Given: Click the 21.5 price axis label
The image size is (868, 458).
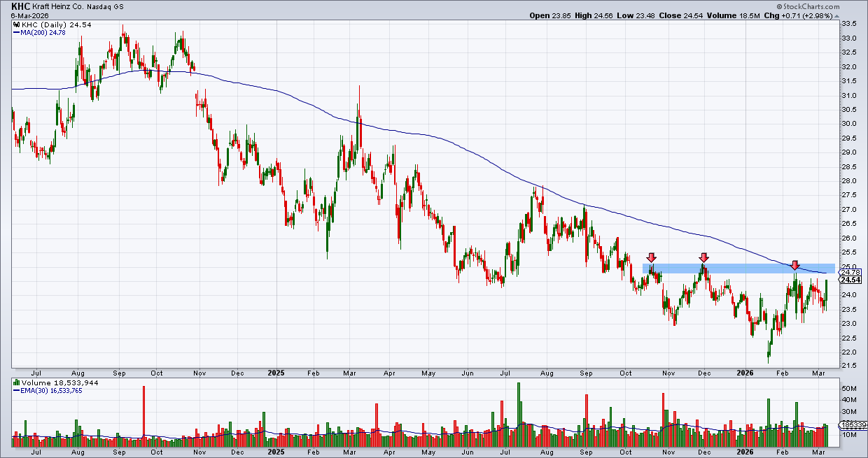Looking at the screenshot, I should pos(848,366).
